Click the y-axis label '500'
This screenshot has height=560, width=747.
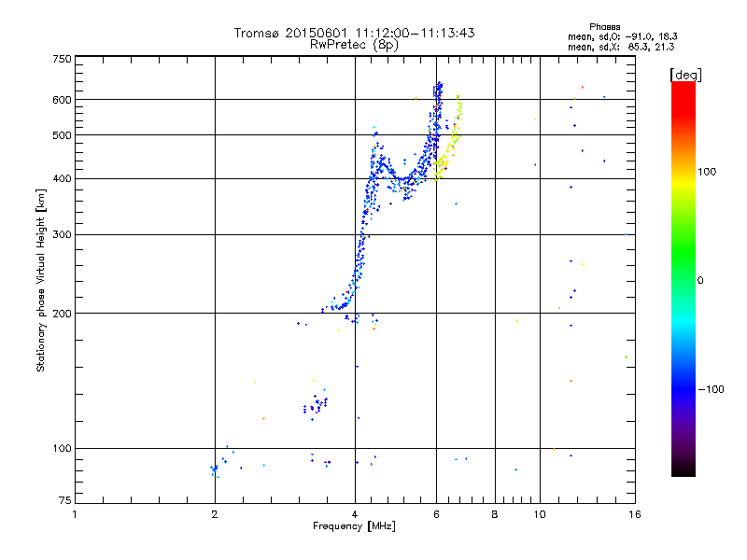point(62,135)
